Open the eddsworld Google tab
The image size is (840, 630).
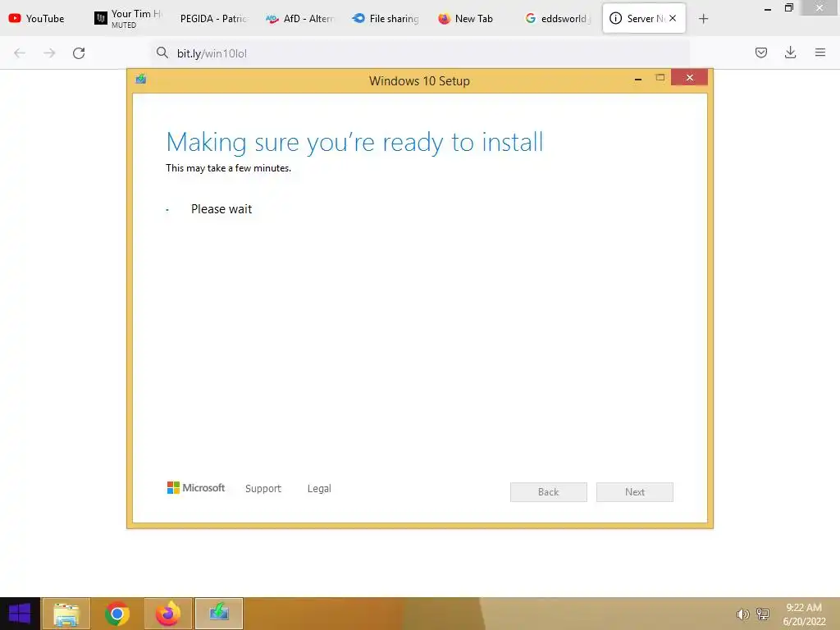(x=557, y=19)
